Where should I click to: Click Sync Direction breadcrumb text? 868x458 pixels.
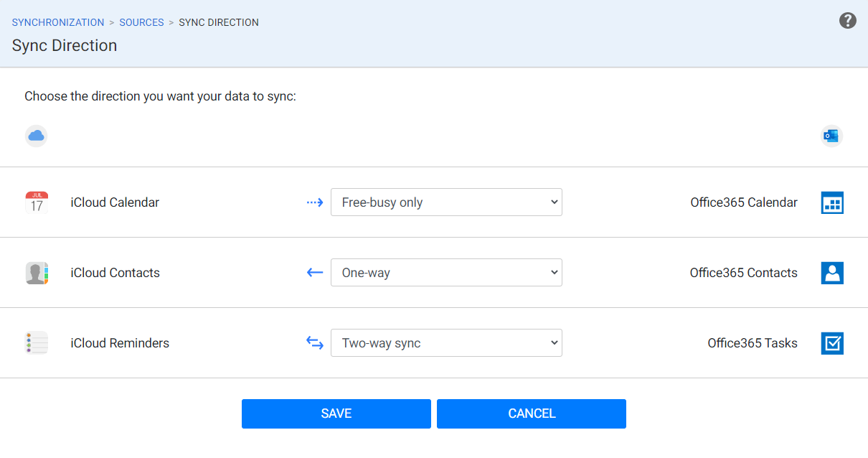(219, 22)
